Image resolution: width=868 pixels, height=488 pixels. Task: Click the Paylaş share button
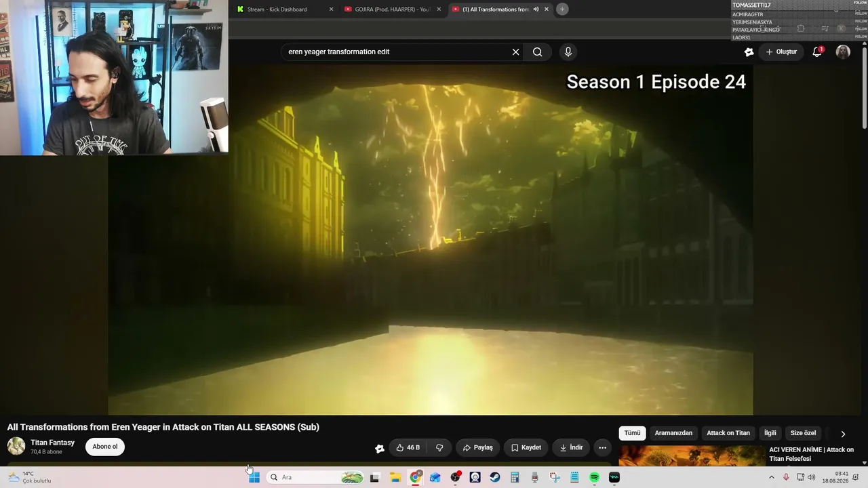click(x=477, y=447)
